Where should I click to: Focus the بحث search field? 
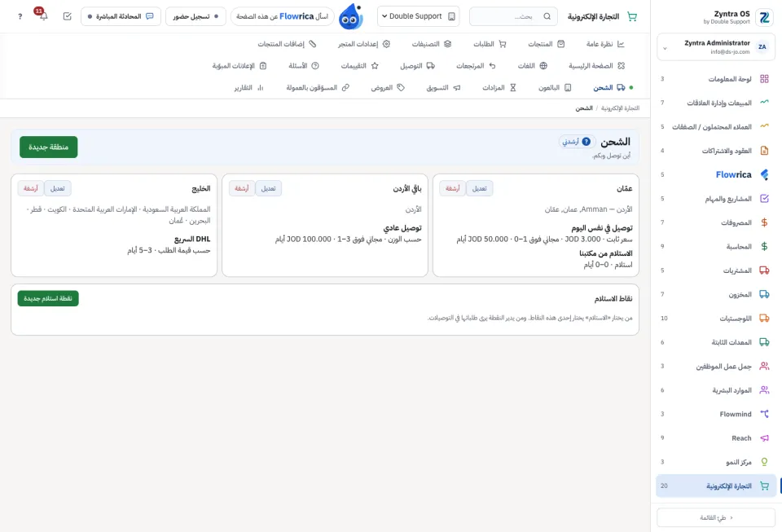512,16
